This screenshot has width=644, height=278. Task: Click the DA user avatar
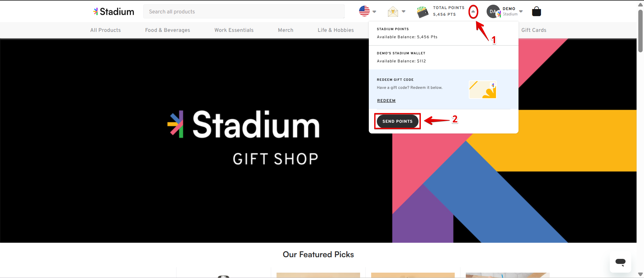[493, 12]
